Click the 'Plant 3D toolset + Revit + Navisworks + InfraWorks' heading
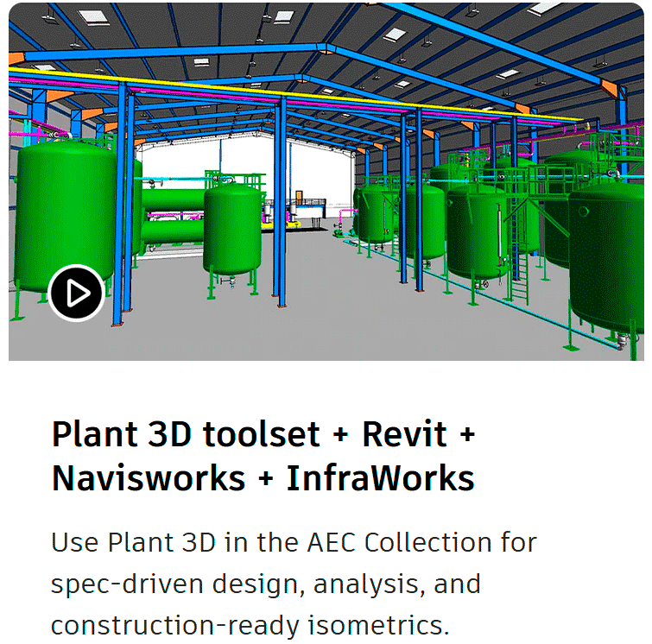This screenshot has width=652, height=644. click(x=263, y=456)
